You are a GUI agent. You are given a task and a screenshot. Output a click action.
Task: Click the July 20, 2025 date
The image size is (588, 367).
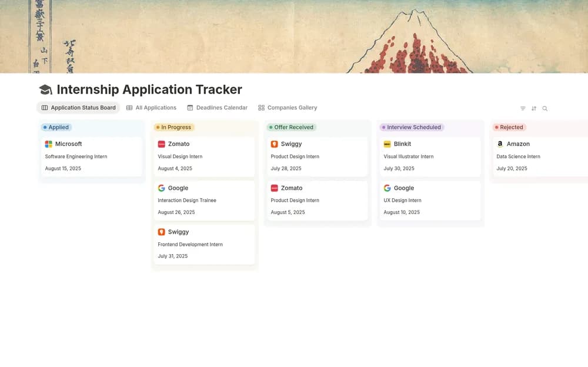pyautogui.click(x=512, y=168)
